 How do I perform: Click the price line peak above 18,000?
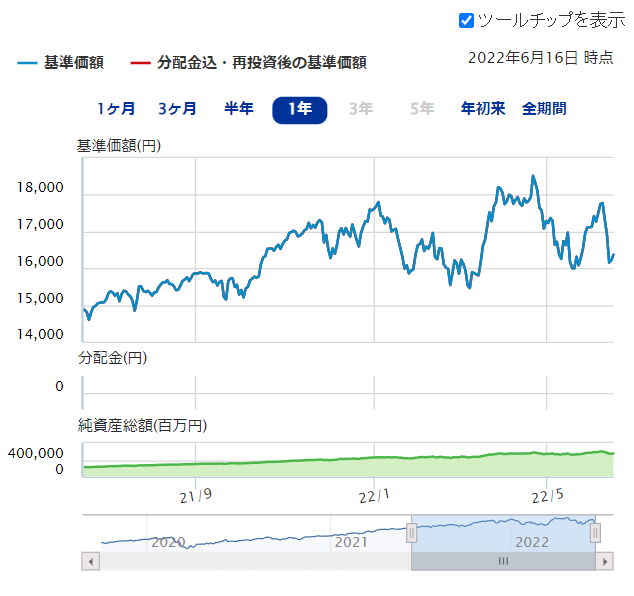pos(533,177)
